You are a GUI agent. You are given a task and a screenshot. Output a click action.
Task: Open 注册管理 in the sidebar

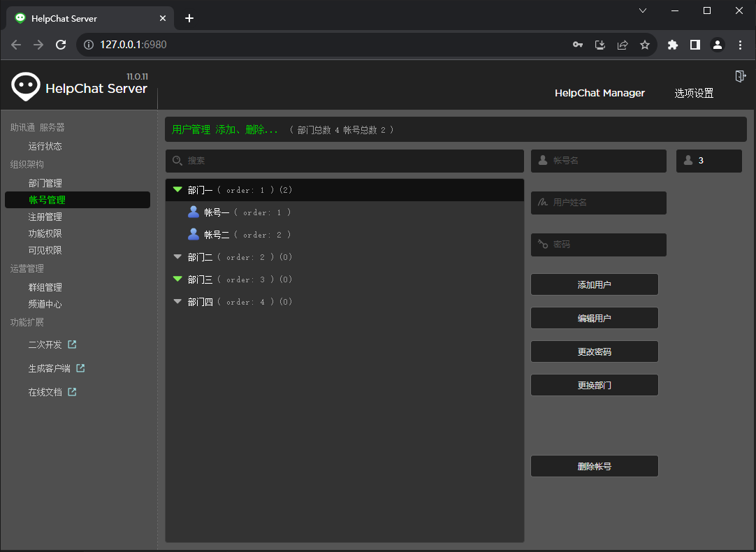[45, 217]
